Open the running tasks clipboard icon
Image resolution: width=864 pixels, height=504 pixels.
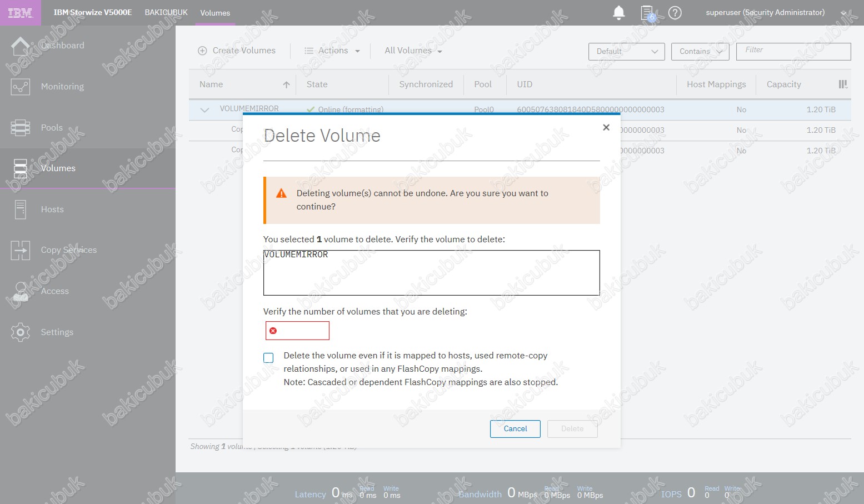tap(648, 13)
